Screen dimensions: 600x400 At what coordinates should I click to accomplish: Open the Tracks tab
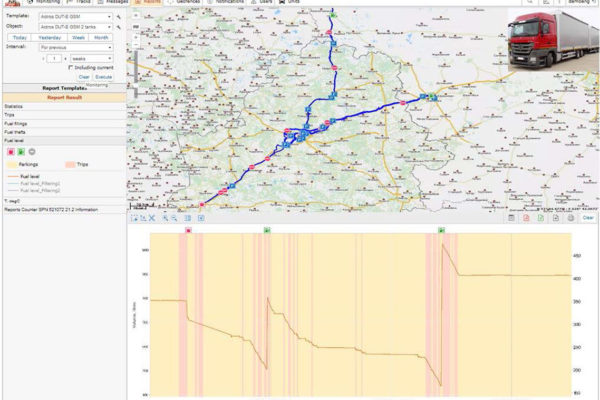[79, 2]
